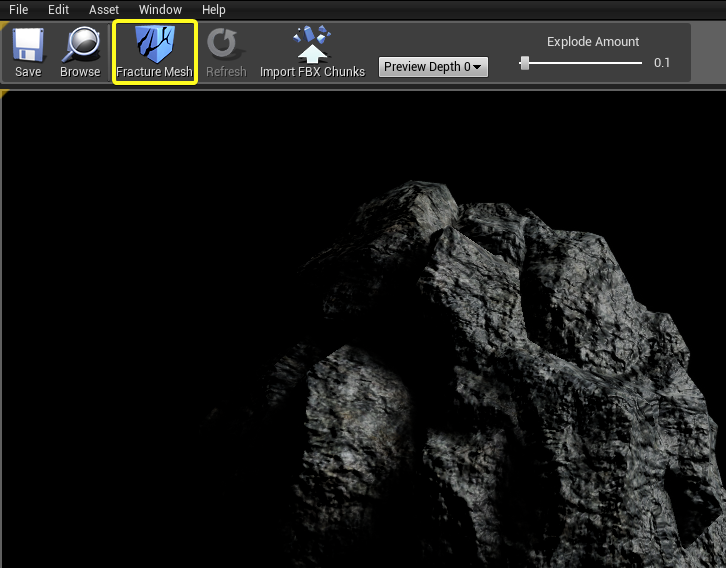Click the "Import FBX Chunks" text label

point(312,72)
